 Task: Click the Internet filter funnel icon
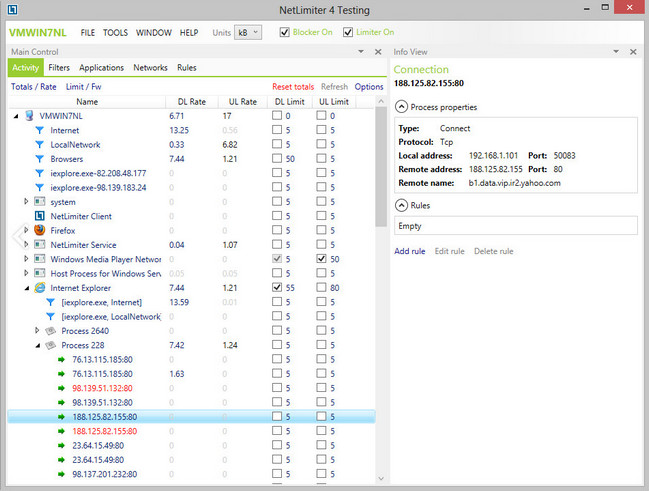[39, 130]
